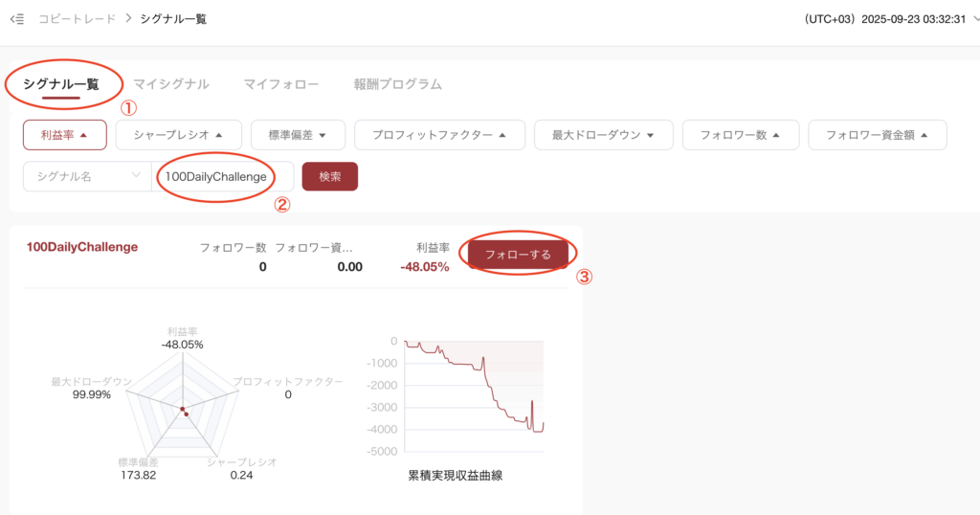The width and height of the screenshot is (980, 515).
Task: Switch to the シグナル一覧 tab
Action: point(61,84)
